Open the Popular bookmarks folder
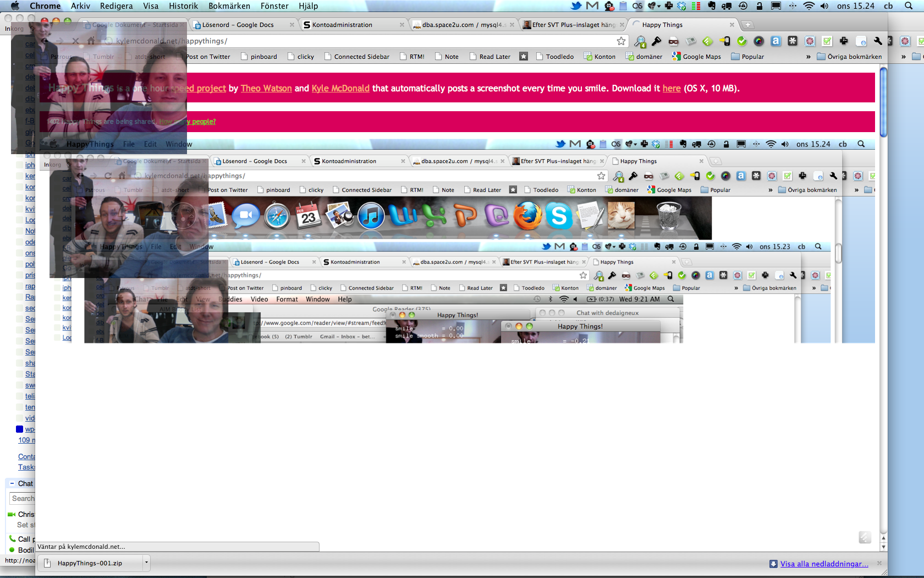Screen dimensions: 924x578 click(x=747, y=57)
